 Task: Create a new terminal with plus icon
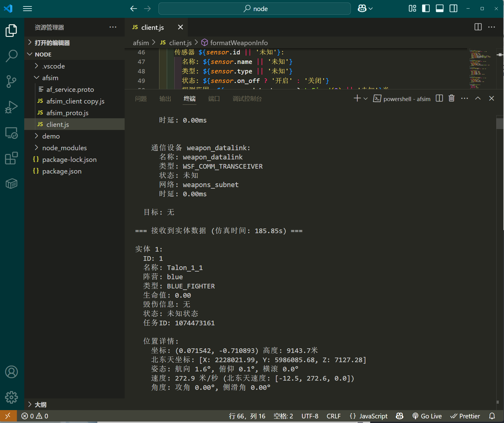click(357, 98)
